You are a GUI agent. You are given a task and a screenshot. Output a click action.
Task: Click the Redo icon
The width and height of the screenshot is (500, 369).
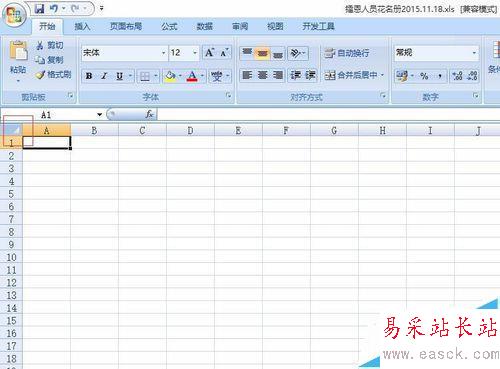[x=75, y=9]
